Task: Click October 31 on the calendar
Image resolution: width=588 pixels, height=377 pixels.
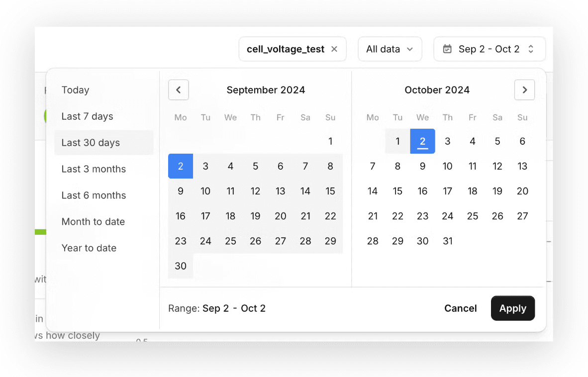Action: point(447,241)
